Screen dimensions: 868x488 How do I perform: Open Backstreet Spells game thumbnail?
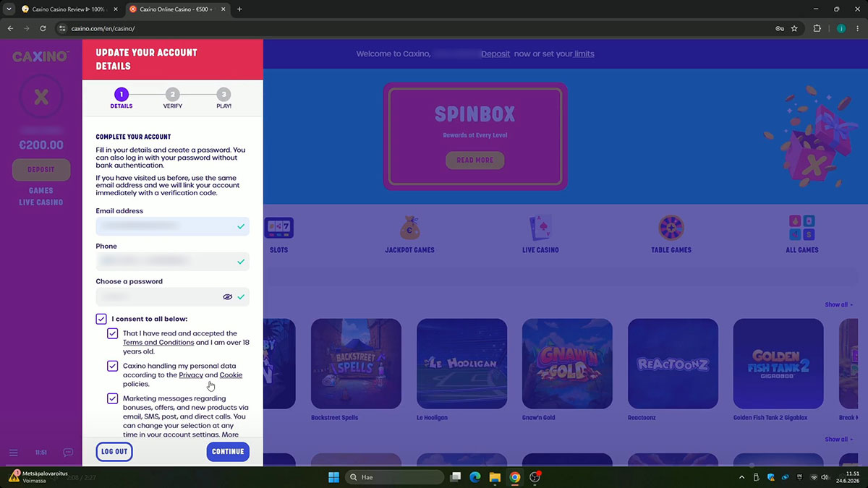tap(356, 364)
